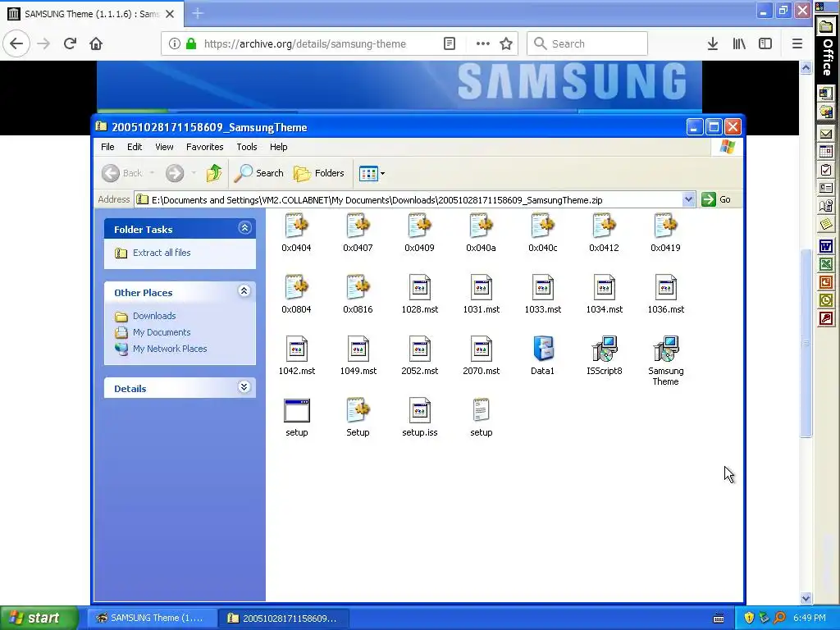The width and height of the screenshot is (840, 630).
Task: Click the Go button beside address
Action: coord(716,199)
